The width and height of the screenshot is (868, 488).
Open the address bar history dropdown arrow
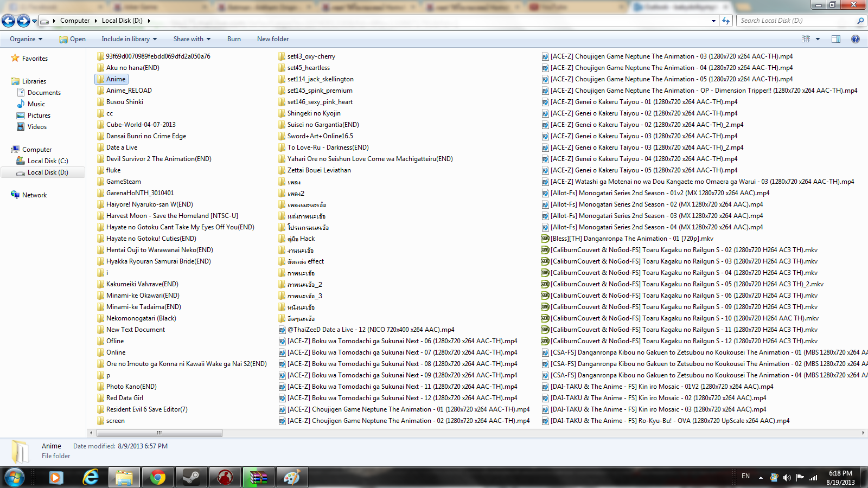click(x=713, y=21)
